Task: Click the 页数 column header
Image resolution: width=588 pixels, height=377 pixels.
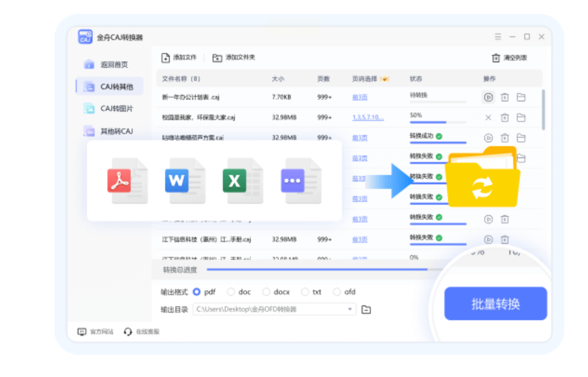Action: [x=323, y=79]
